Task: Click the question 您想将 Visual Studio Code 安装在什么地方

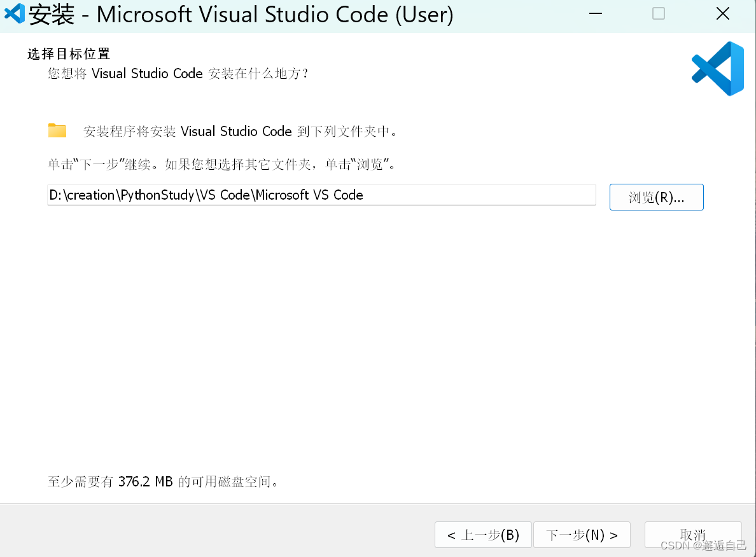Action: pos(178,73)
